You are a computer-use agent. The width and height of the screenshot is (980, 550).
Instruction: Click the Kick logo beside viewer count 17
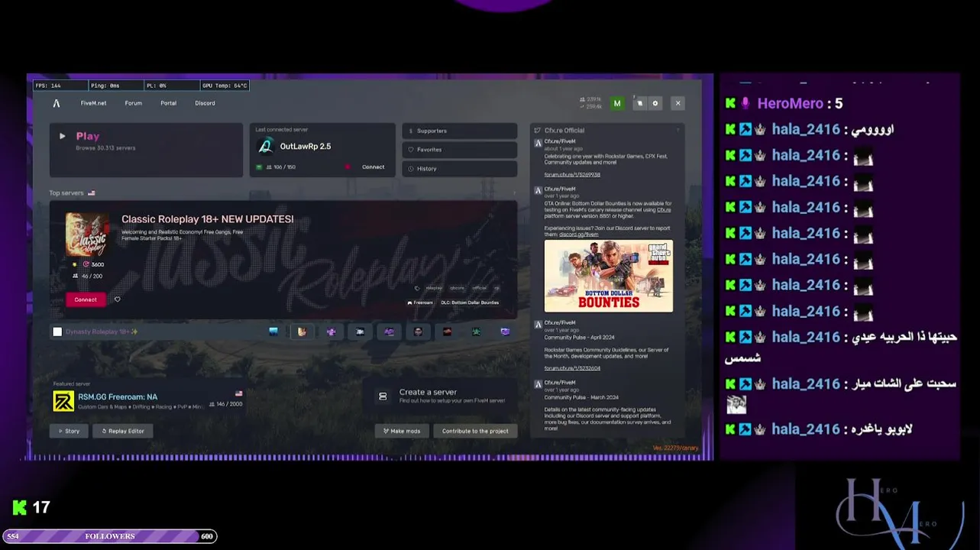pyautogui.click(x=19, y=507)
